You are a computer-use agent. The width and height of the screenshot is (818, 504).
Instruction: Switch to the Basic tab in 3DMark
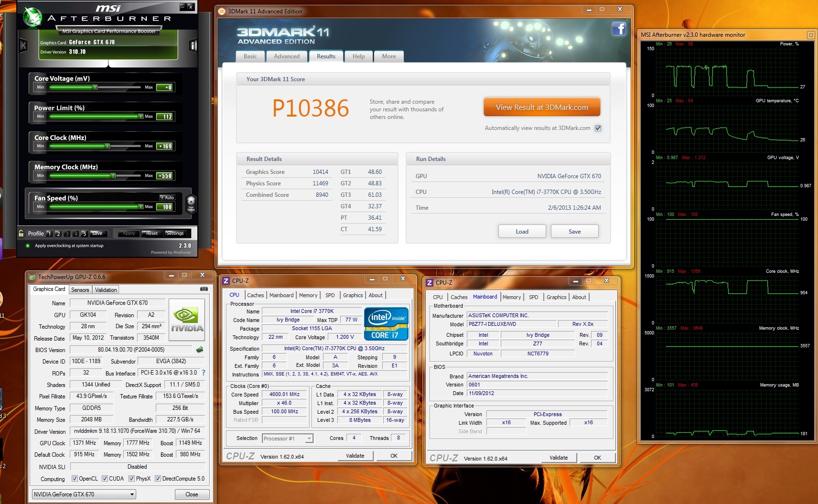point(250,56)
